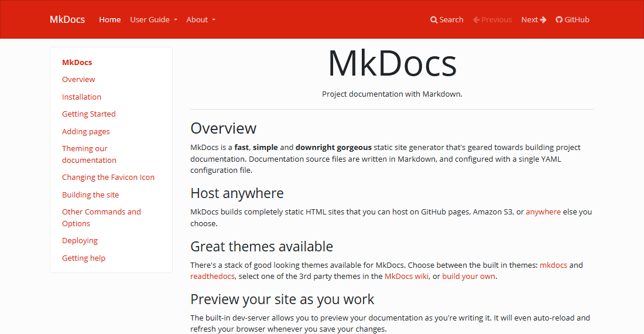
Task: Click the large MkDocs page title
Action: point(392,63)
